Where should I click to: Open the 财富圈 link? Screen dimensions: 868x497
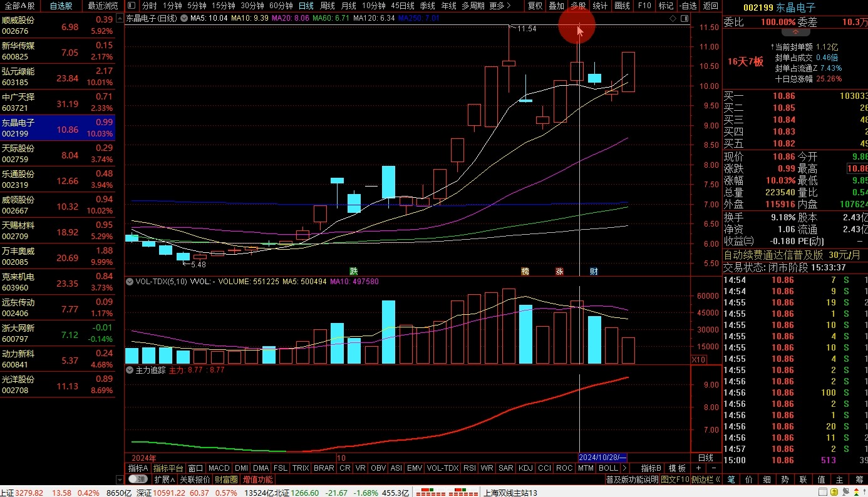(x=226, y=479)
